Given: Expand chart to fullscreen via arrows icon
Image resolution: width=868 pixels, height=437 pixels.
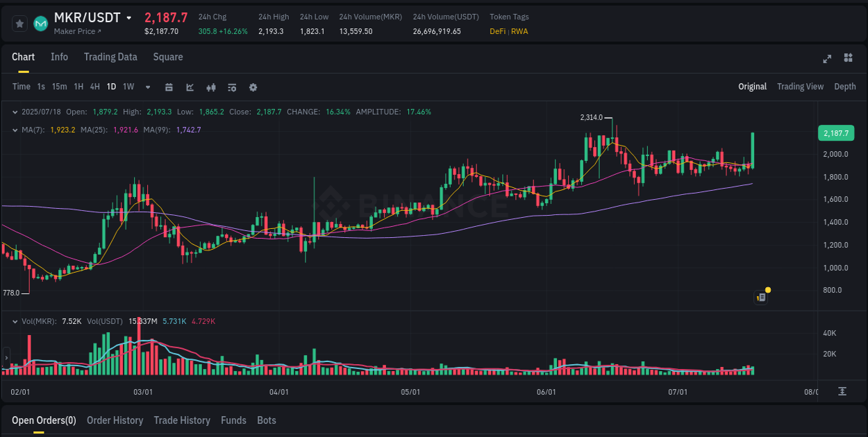Looking at the screenshot, I should (827, 59).
